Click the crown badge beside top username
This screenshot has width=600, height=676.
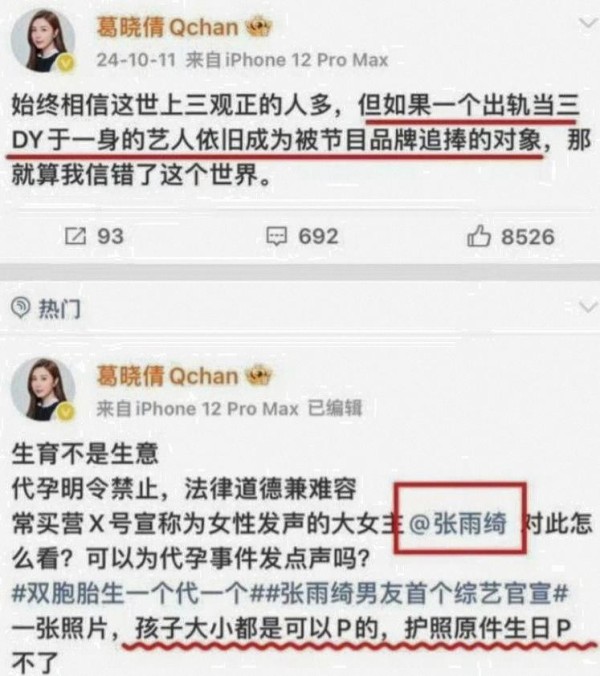259,27
